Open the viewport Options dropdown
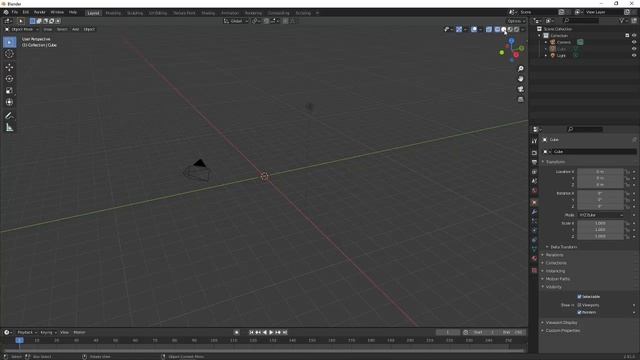 click(516, 21)
